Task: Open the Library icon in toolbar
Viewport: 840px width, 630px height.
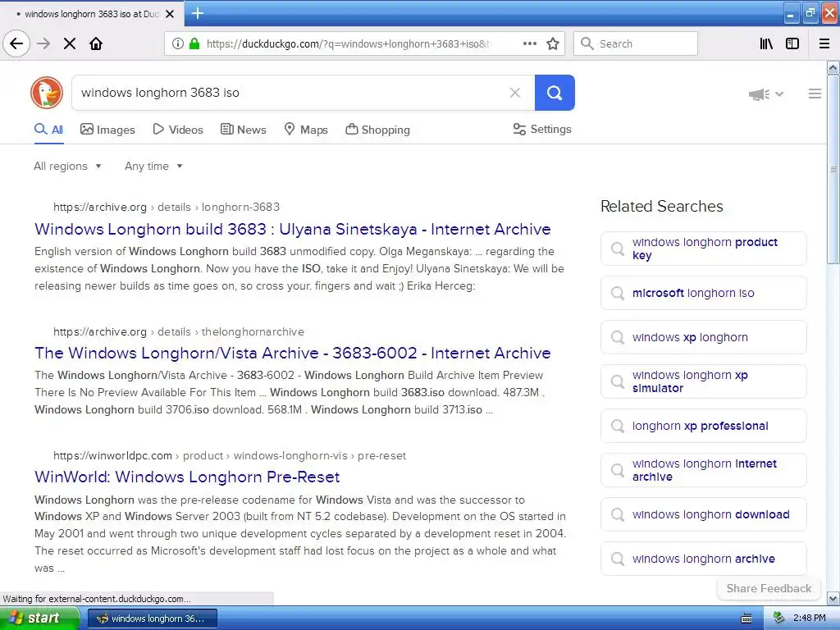Action: tap(766, 43)
